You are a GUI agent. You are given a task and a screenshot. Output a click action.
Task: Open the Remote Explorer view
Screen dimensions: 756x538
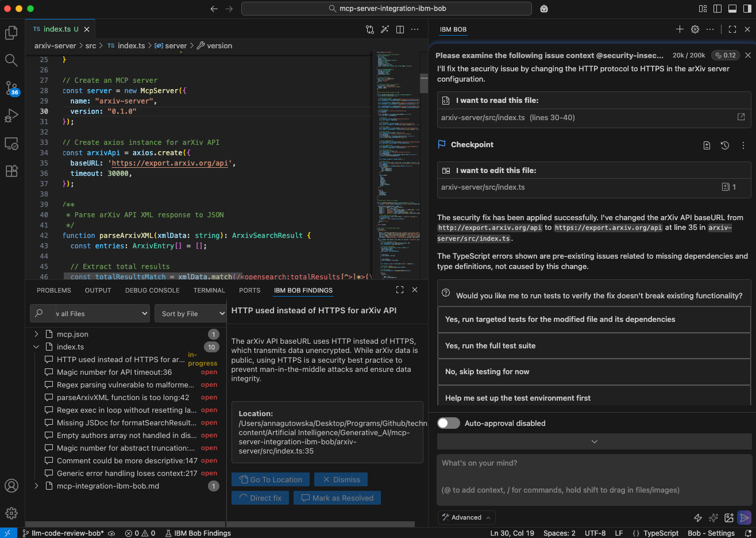pos(11,143)
